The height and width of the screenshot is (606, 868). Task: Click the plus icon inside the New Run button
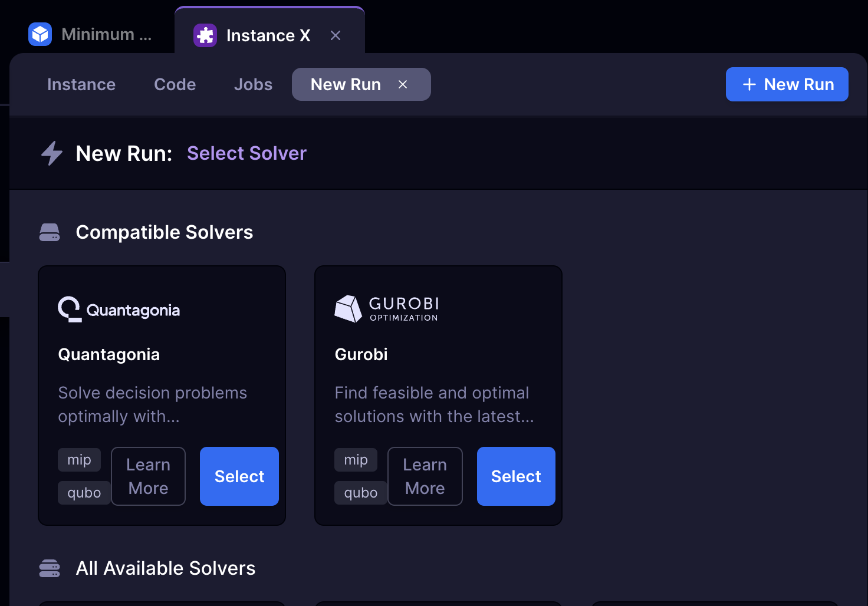pos(748,84)
